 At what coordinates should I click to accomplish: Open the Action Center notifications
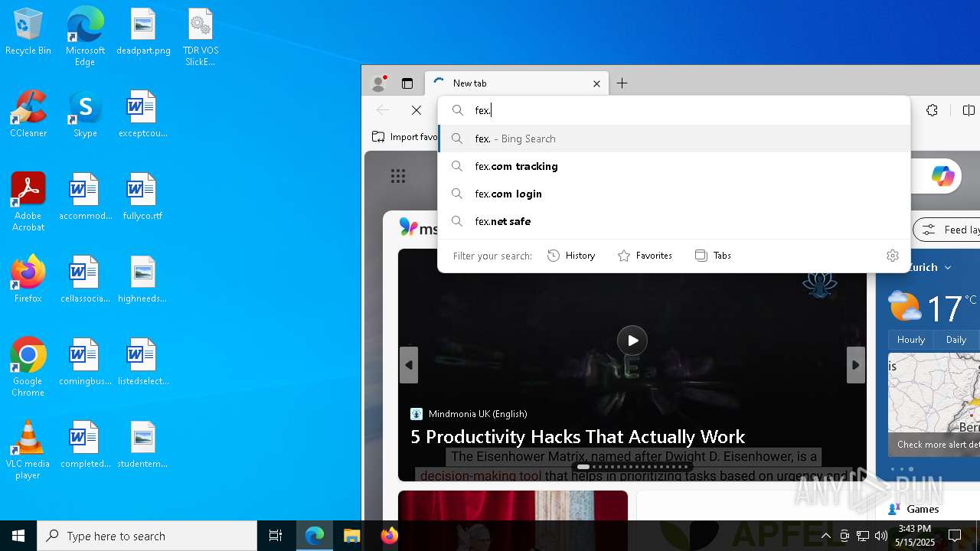point(955,536)
